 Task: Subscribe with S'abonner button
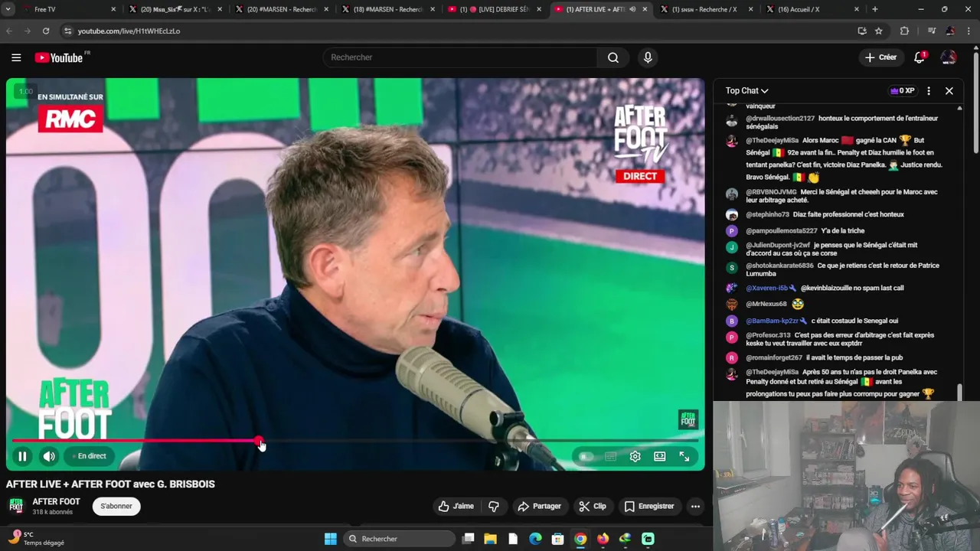coord(116,506)
